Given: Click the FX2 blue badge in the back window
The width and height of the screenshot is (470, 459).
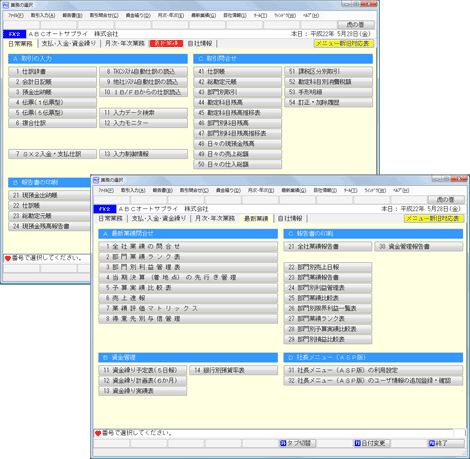Looking at the screenshot, I should [x=14, y=34].
